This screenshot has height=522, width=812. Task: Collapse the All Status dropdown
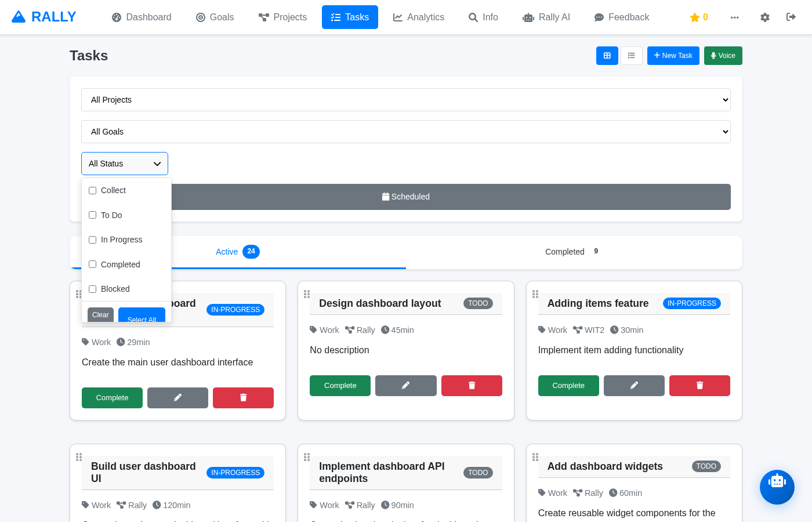click(125, 164)
